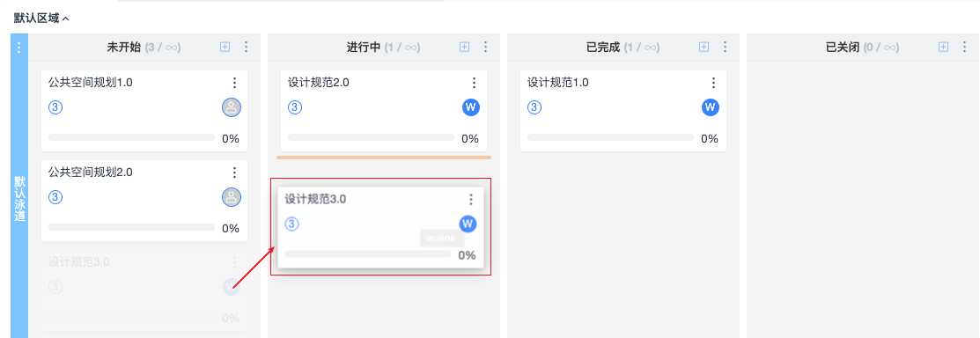Collapse the 默认区域 section chevron

tap(66, 18)
